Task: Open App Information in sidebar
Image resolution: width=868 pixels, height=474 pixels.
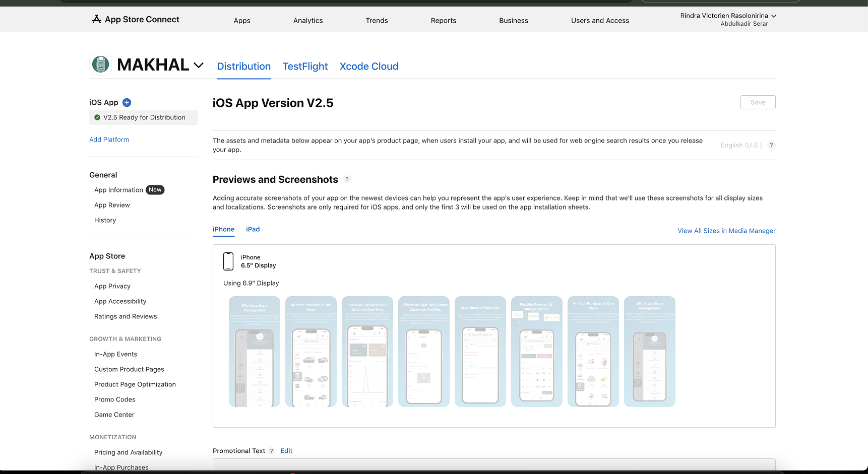Action: tap(118, 190)
